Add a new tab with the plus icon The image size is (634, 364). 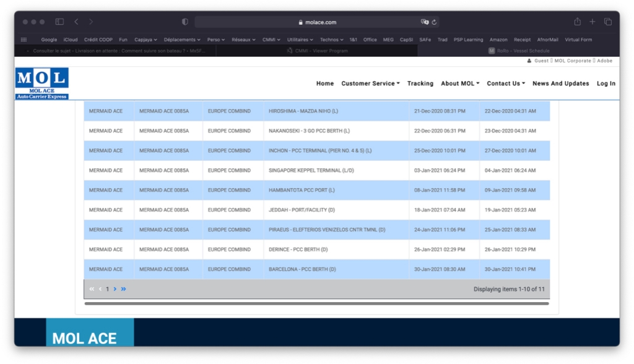(593, 22)
